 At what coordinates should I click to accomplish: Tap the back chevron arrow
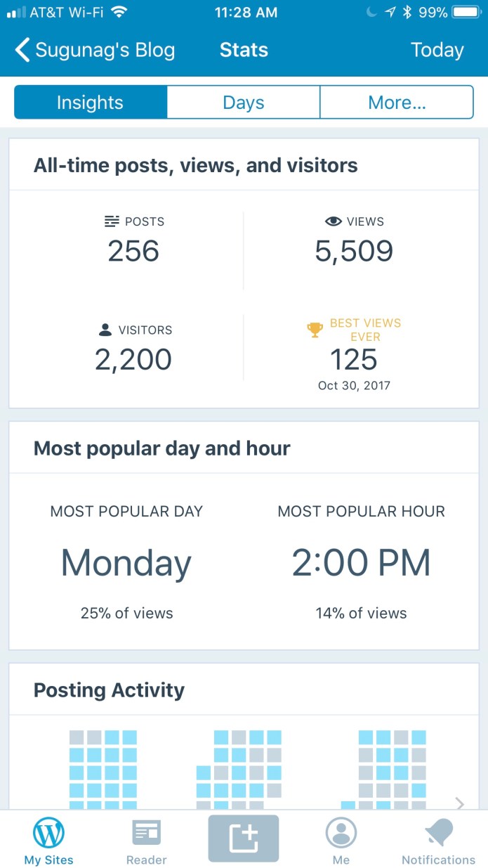tap(22, 51)
